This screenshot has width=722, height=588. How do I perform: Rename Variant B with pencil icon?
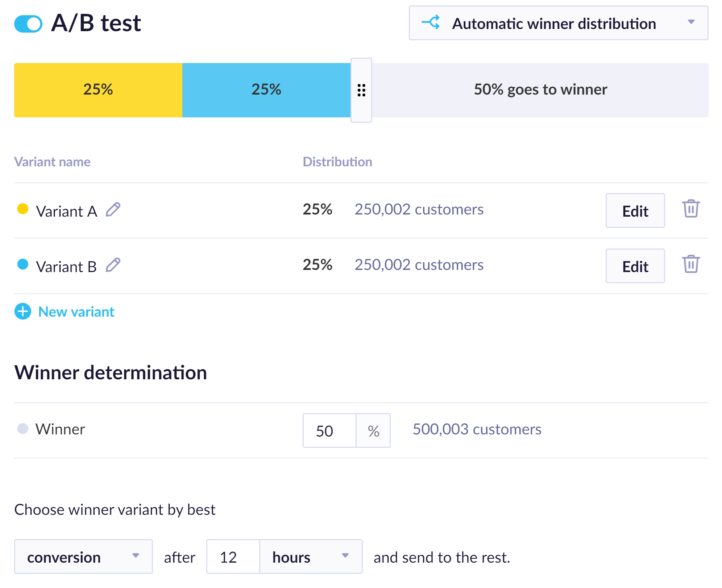[113, 265]
